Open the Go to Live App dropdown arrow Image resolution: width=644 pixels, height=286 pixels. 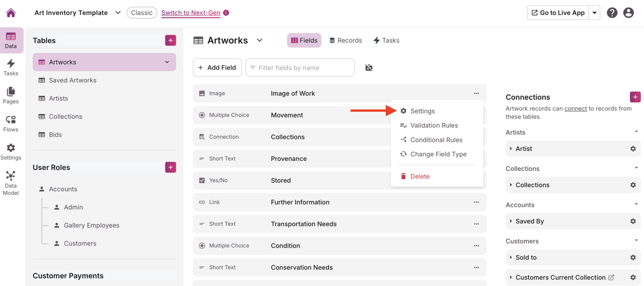click(595, 12)
